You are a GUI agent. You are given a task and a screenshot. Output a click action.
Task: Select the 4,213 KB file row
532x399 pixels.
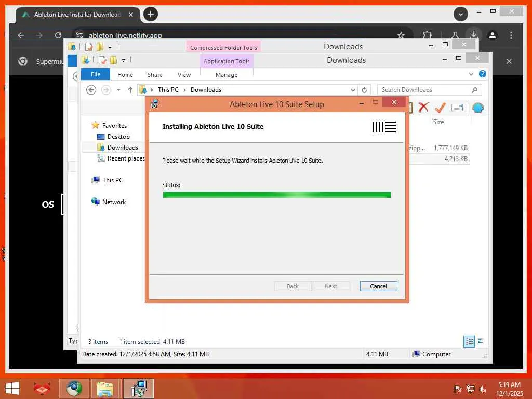point(440,159)
